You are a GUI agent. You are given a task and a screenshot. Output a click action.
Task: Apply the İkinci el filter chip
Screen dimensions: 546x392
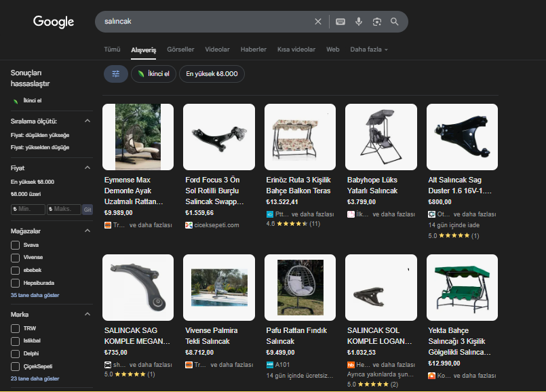point(153,74)
